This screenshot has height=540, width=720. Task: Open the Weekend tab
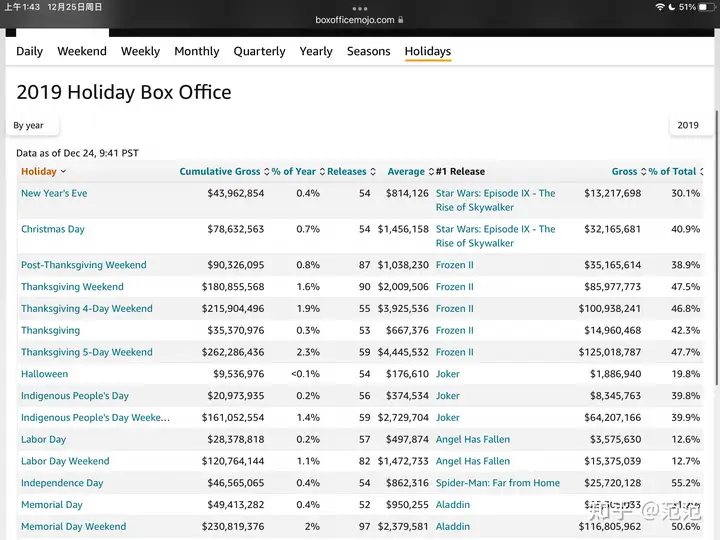pyautogui.click(x=82, y=51)
